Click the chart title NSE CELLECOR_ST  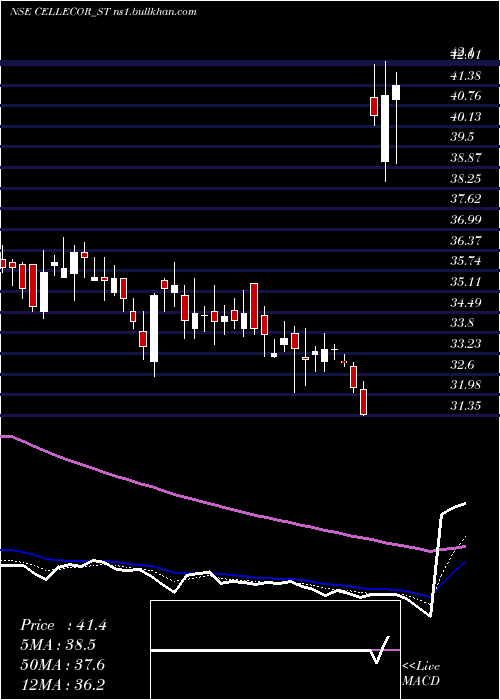point(59,12)
